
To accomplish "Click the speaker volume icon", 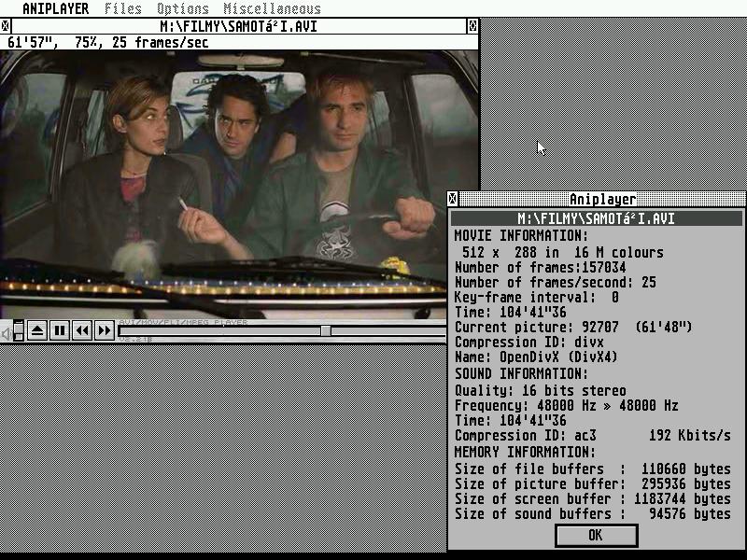I will [6, 331].
